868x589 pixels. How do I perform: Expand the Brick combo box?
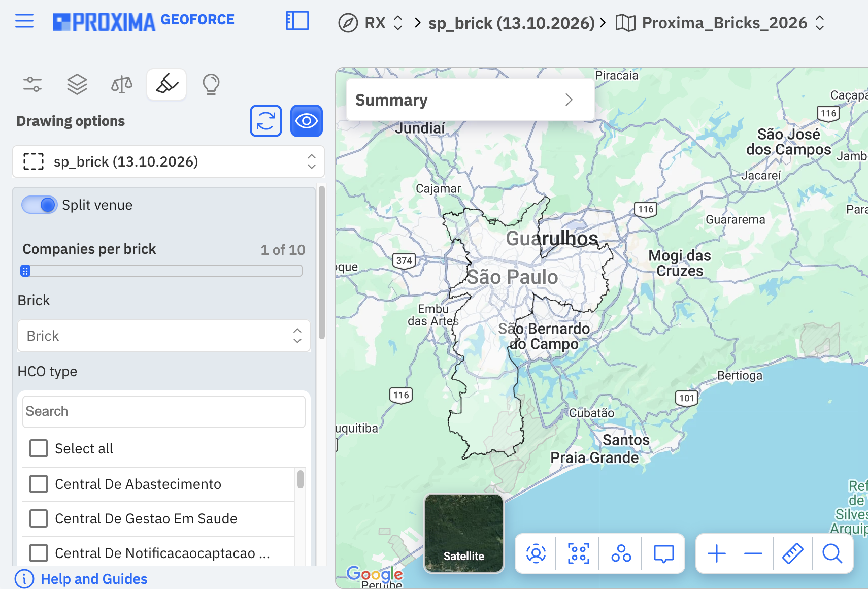[x=164, y=336]
